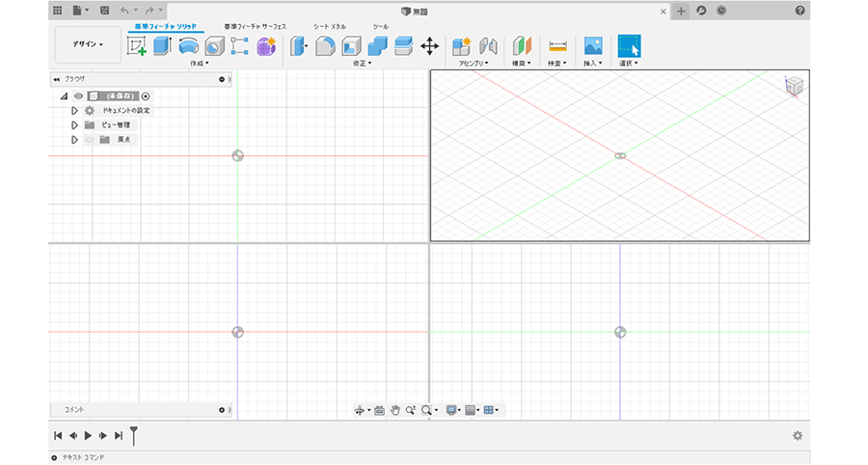Image resolution: width=868 pixels, height=465 pixels.
Task: Select the Extrude tool
Action: (162, 45)
